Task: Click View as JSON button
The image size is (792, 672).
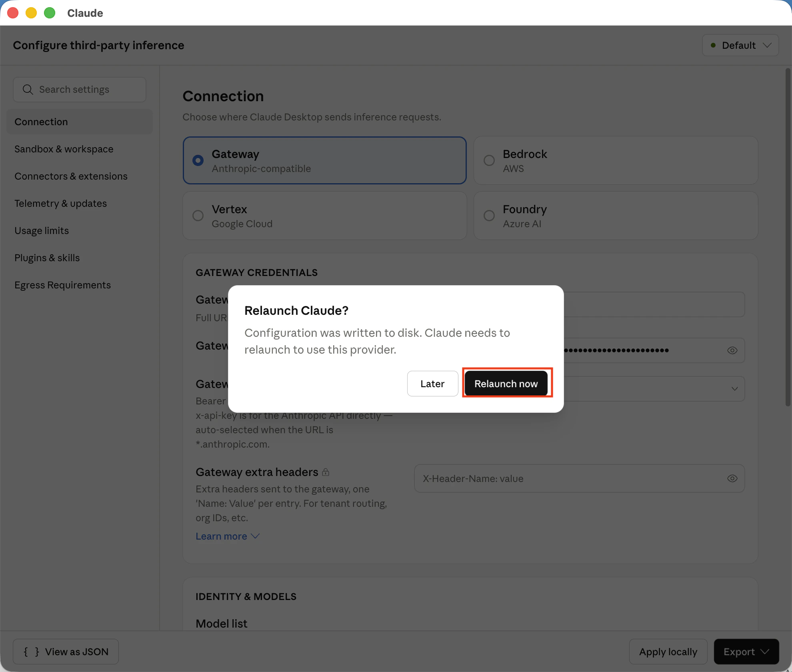Action: click(x=66, y=652)
